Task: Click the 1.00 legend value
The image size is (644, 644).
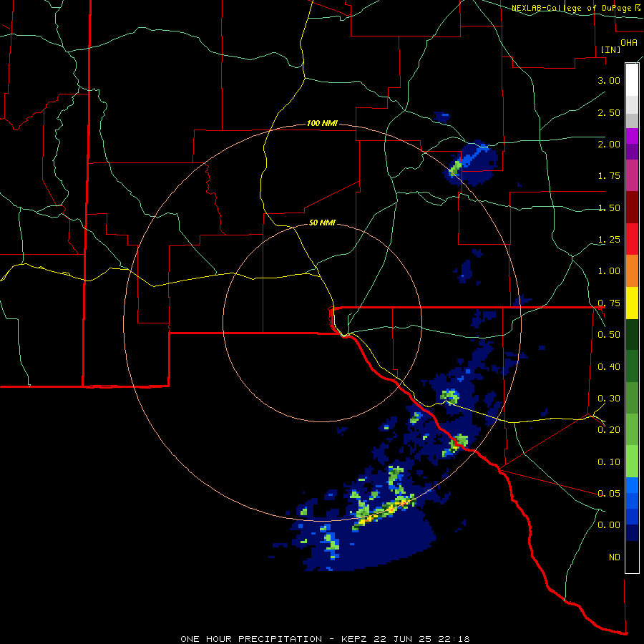Action: [x=609, y=271]
